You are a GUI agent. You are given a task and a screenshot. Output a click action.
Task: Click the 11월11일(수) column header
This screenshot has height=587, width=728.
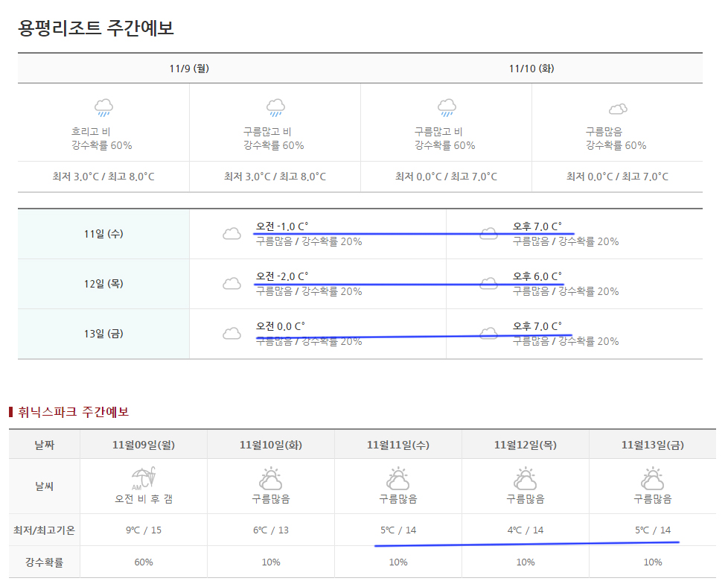click(x=398, y=445)
